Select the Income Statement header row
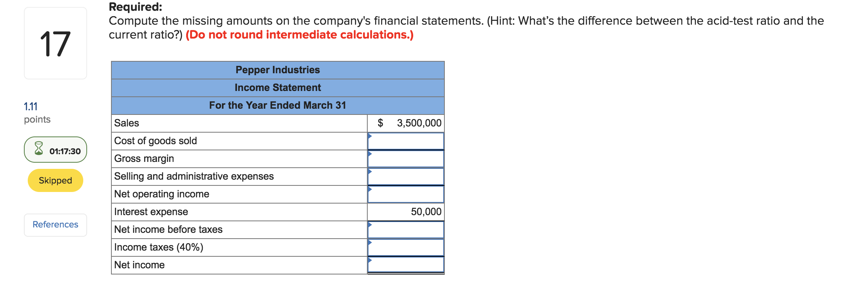This screenshot has height=303, width=868. (x=278, y=88)
